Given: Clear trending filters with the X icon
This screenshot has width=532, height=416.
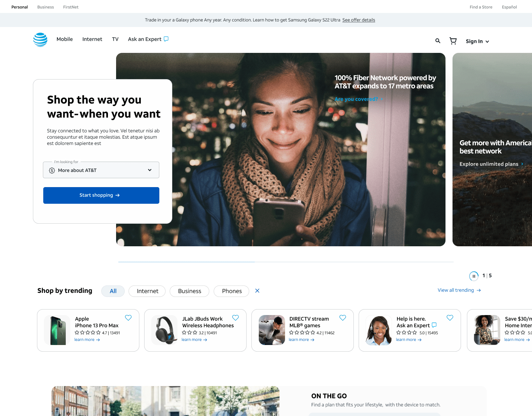Looking at the screenshot, I should 257,291.
